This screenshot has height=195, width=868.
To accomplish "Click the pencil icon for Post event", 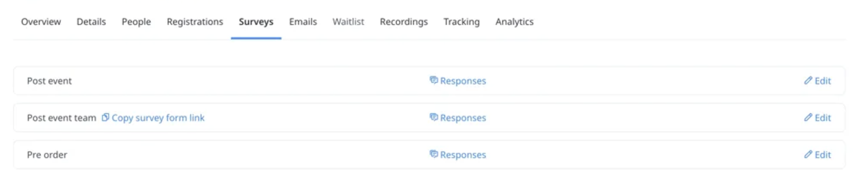I will (808, 81).
